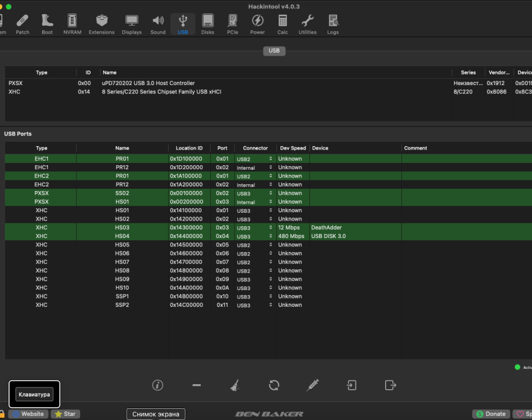Open connector dropdown for PXSX SS02
Screen dimensions: 532x420
tap(270, 193)
